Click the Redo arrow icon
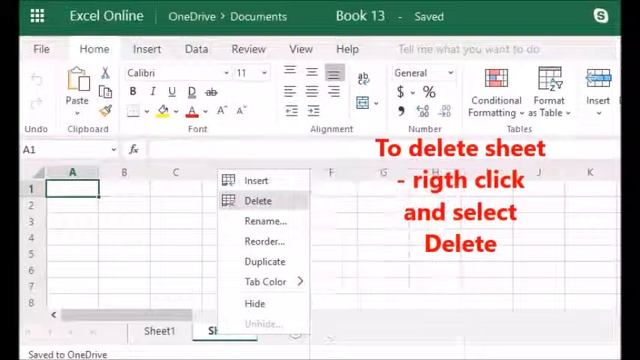640x360 pixels. (x=37, y=103)
